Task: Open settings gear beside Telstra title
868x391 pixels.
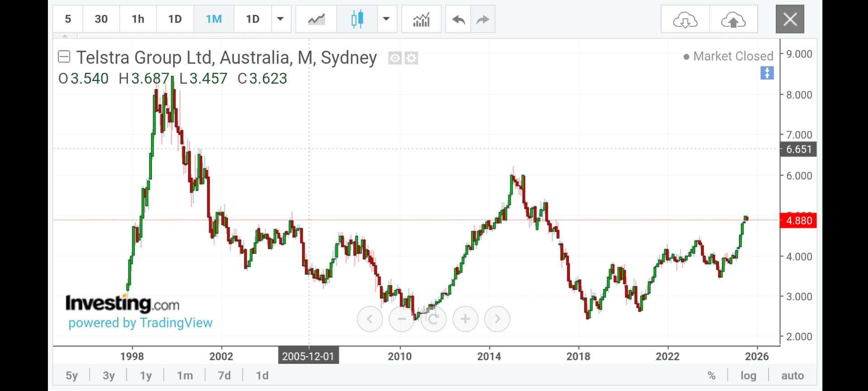Action: 411,58
